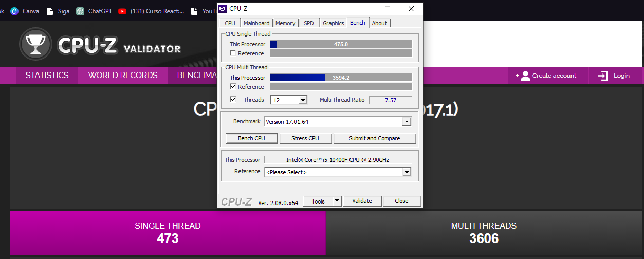
Task: Switch to the About tab
Action: 379,23
